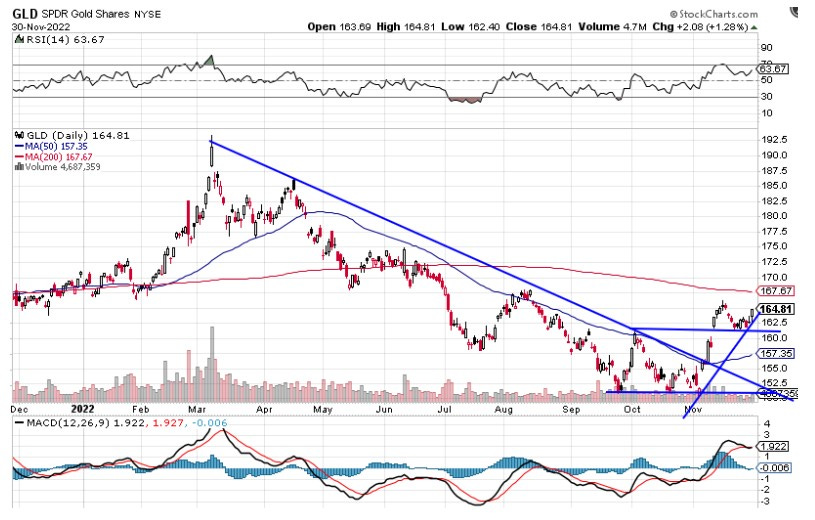Click the Chg +2.08 (+1.28%) value

[x=700, y=27]
